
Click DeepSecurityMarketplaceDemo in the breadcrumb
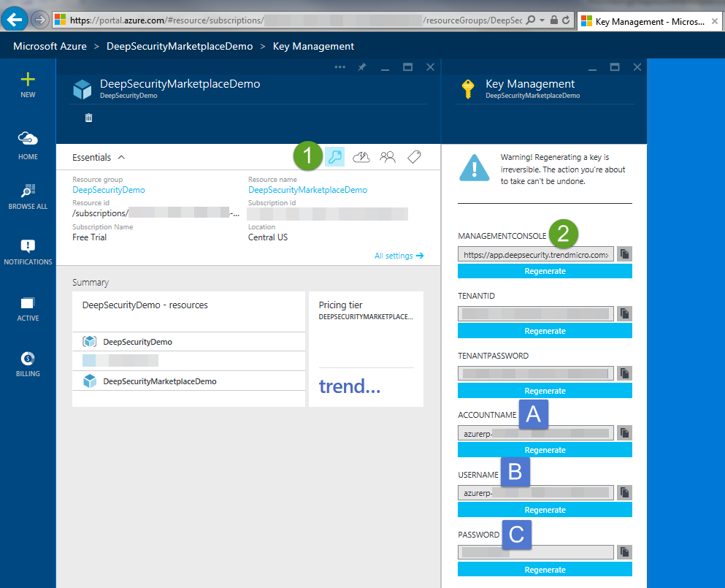pyautogui.click(x=180, y=46)
